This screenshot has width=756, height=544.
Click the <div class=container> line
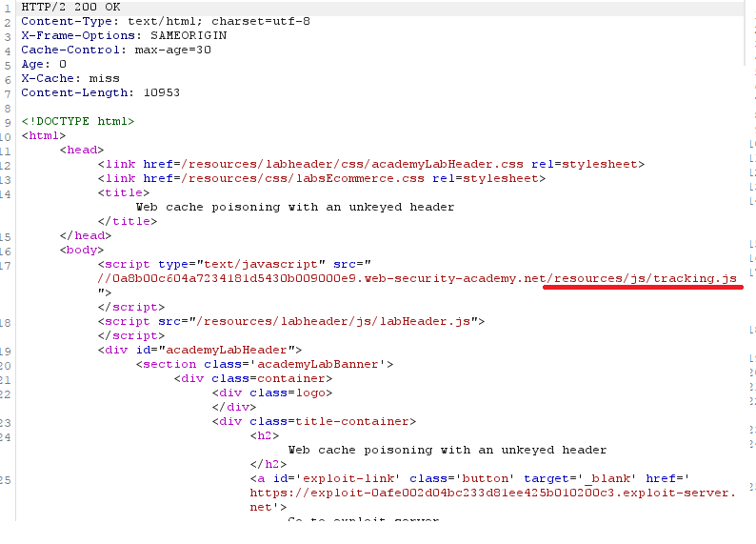click(253, 378)
